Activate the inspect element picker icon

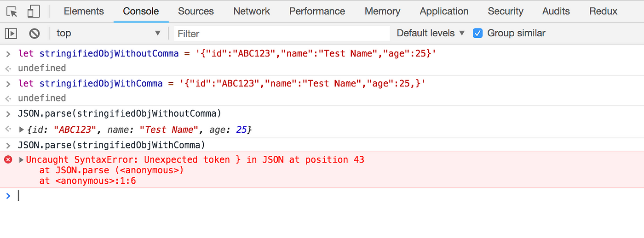[x=12, y=11]
